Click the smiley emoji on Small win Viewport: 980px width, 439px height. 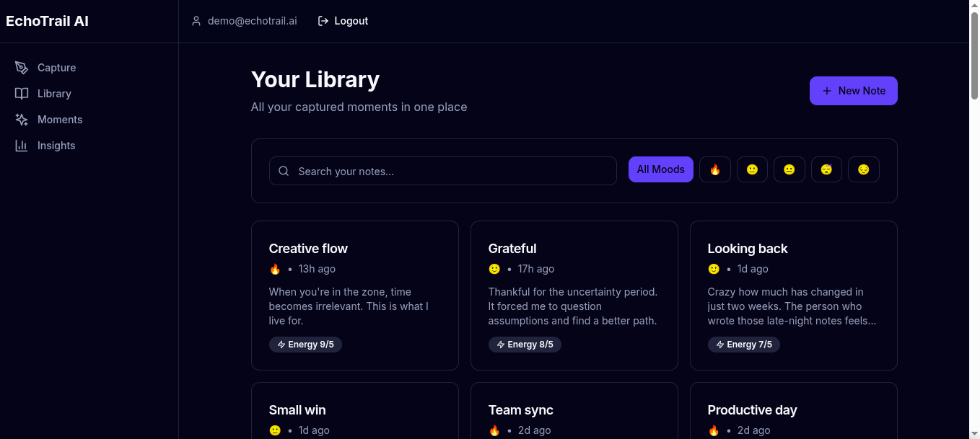coord(275,430)
